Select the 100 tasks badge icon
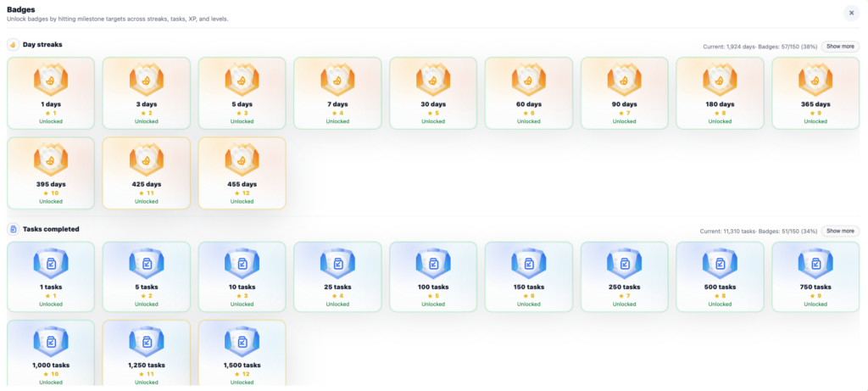 coord(433,264)
